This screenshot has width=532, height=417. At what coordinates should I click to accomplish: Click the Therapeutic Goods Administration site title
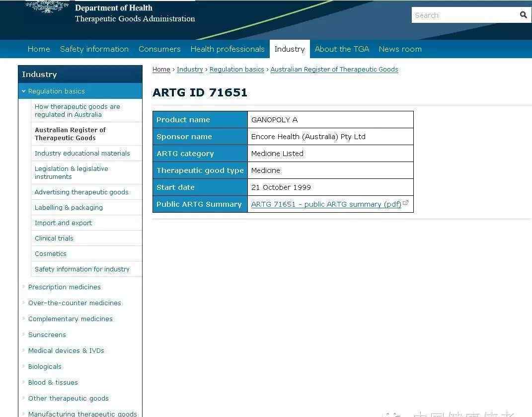135,19
